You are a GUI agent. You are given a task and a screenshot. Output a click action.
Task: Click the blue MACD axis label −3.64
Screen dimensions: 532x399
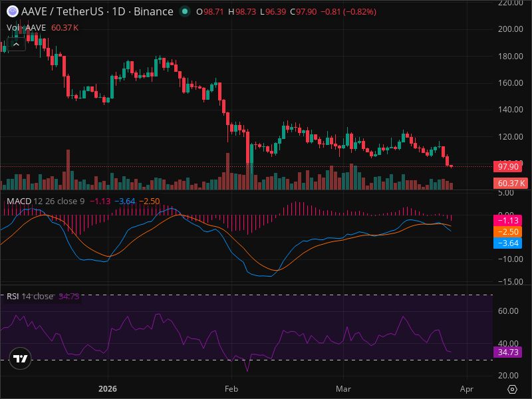pyautogui.click(x=507, y=243)
